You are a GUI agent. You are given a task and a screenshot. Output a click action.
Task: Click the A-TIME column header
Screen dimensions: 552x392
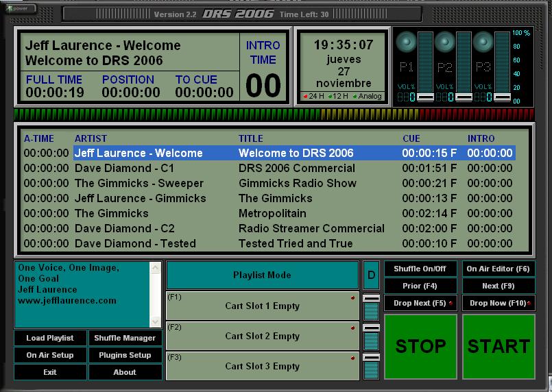pos(39,138)
